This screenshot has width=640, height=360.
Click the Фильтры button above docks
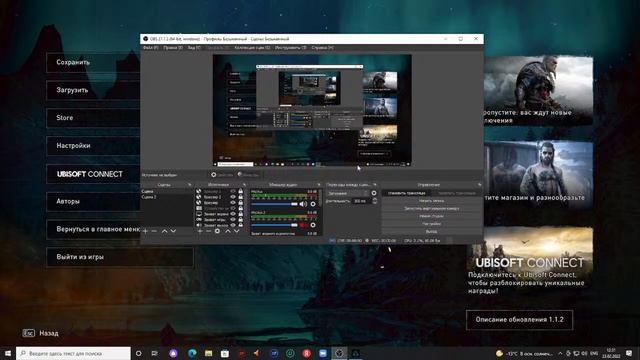tap(249, 175)
